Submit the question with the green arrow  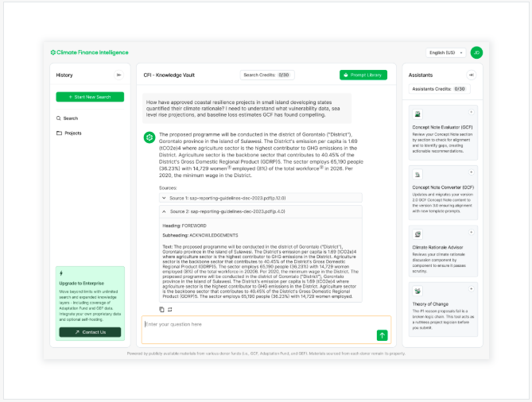point(382,335)
